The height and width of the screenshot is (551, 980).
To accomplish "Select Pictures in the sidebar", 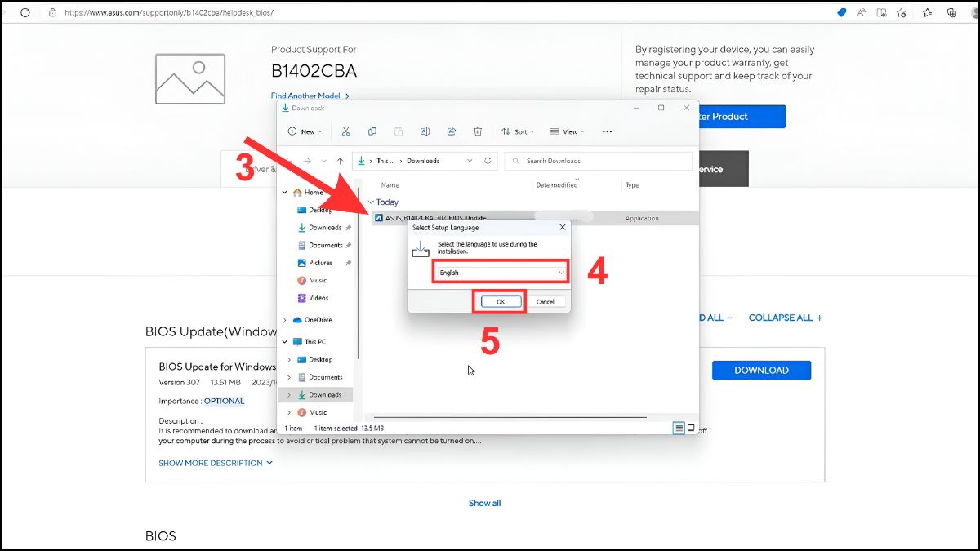I will (x=315, y=263).
